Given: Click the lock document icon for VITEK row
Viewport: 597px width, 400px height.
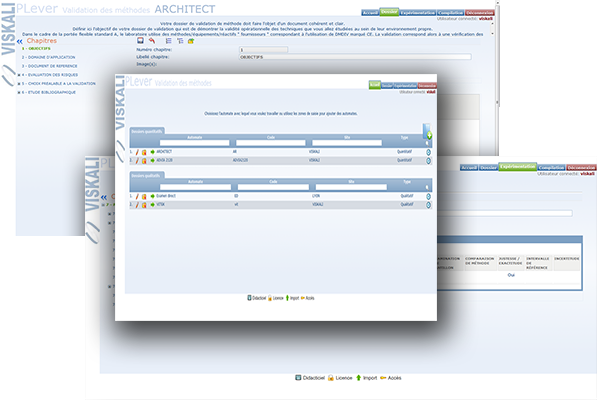Looking at the screenshot, I should 144,205.
